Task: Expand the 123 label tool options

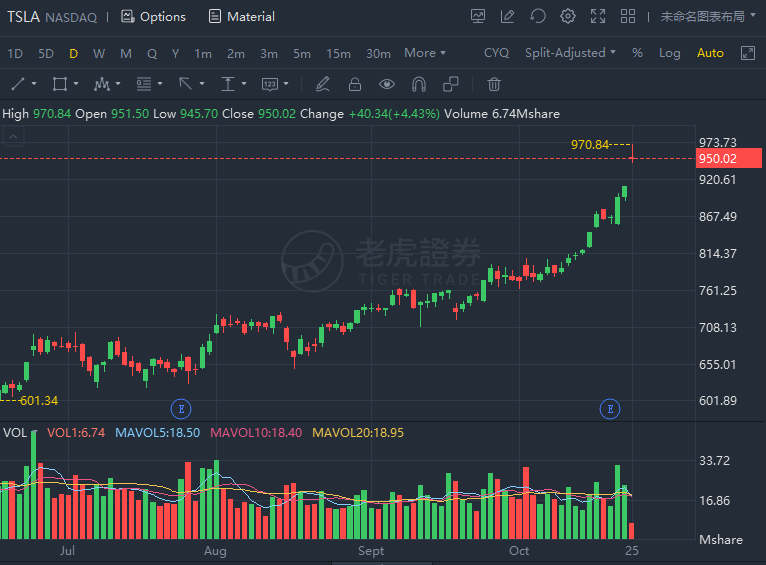Action: coord(286,84)
